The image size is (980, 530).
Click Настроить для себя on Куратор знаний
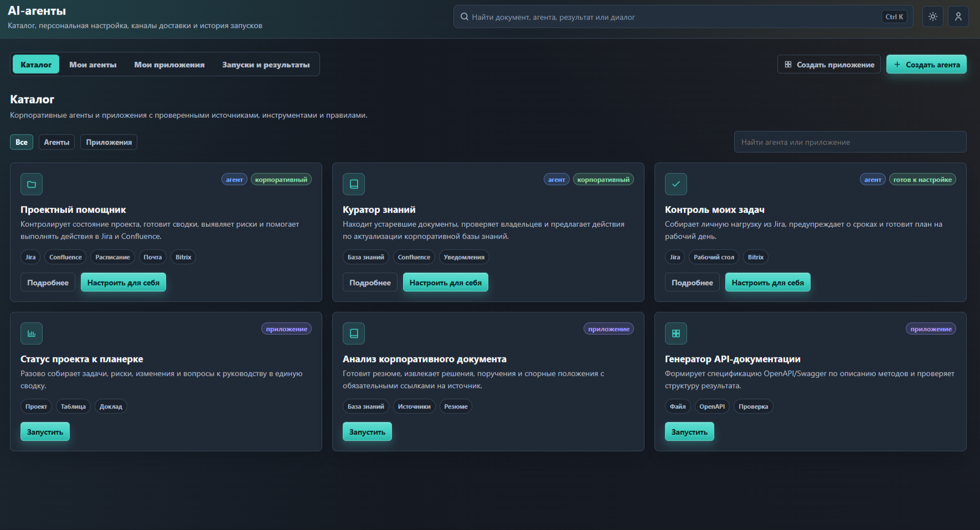[x=446, y=282]
